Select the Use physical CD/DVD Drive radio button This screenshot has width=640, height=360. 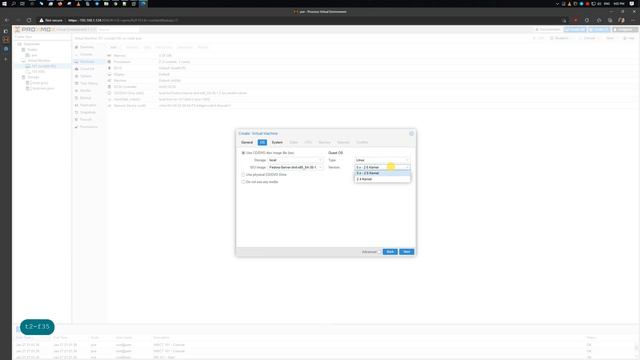click(243, 175)
